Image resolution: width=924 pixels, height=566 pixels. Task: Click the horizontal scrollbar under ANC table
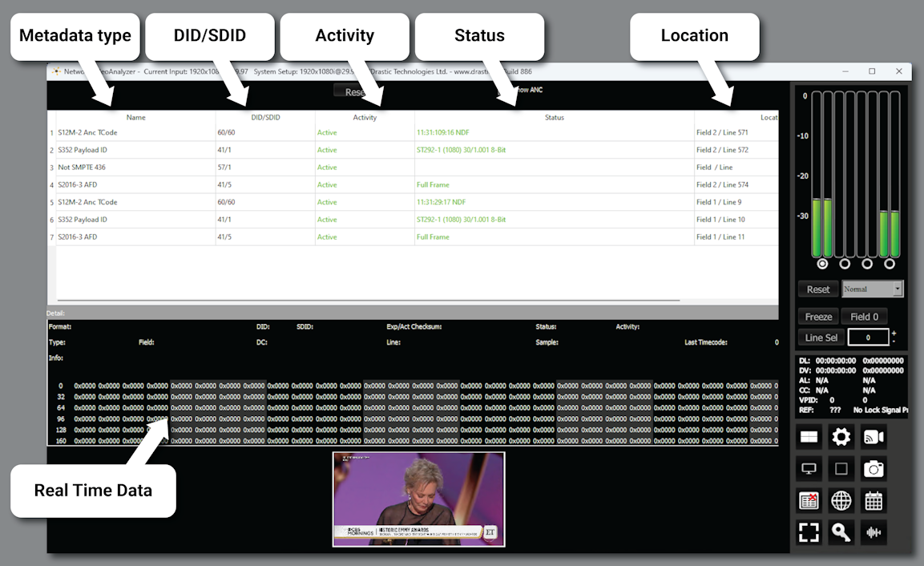[369, 301]
